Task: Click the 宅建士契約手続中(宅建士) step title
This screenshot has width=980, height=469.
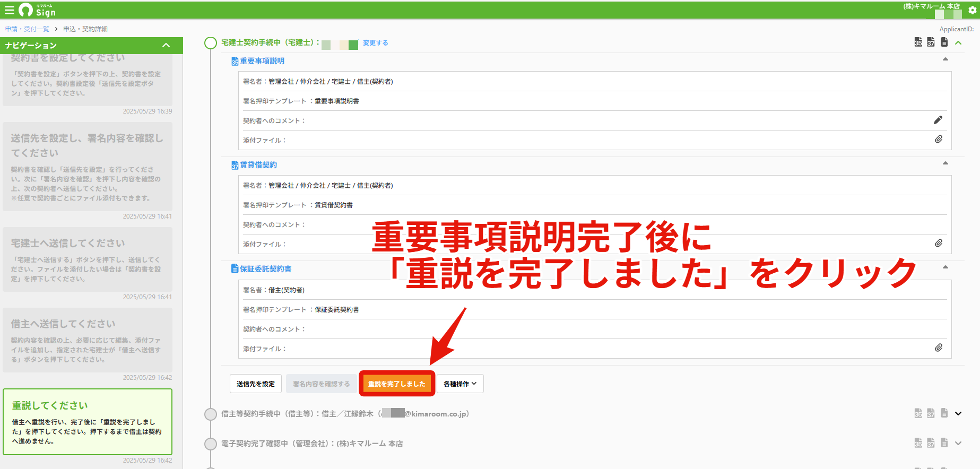Action: click(271, 42)
